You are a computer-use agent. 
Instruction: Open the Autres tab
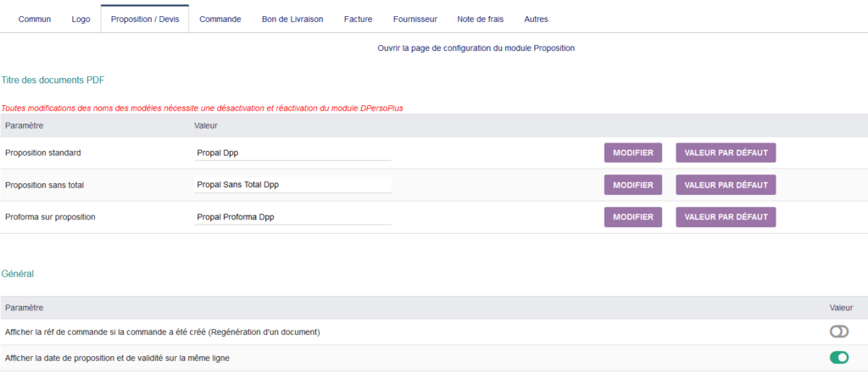[536, 19]
